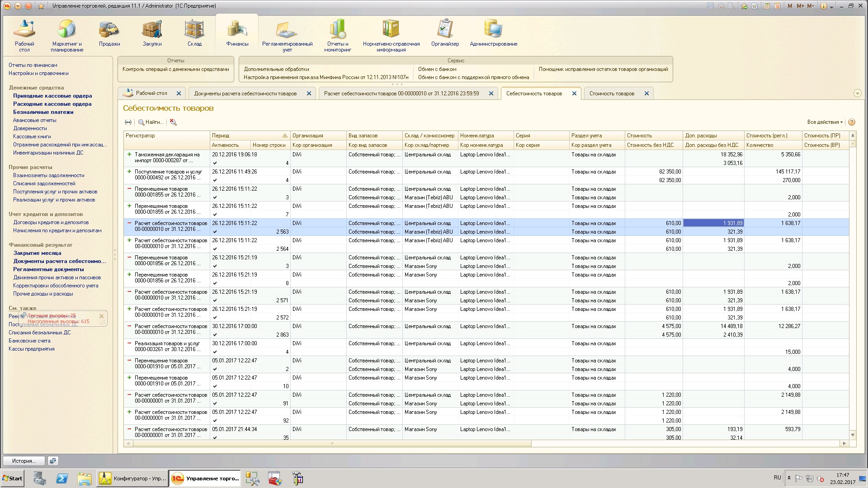The width and height of the screenshot is (868, 488).
Task: Open the Все действия dropdown
Action: [x=825, y=122]
